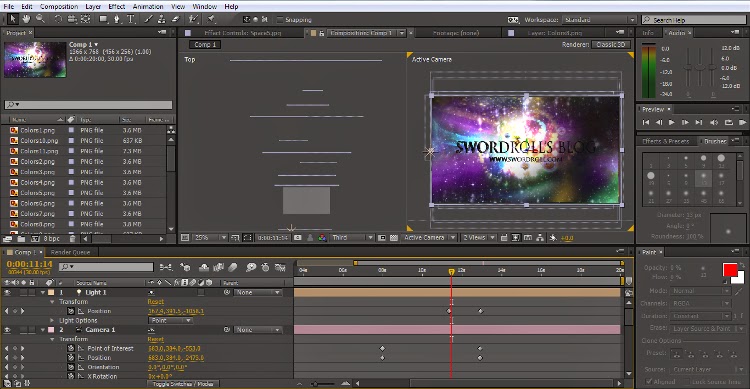Reset the Camera 1 Transform

[155, 339]
